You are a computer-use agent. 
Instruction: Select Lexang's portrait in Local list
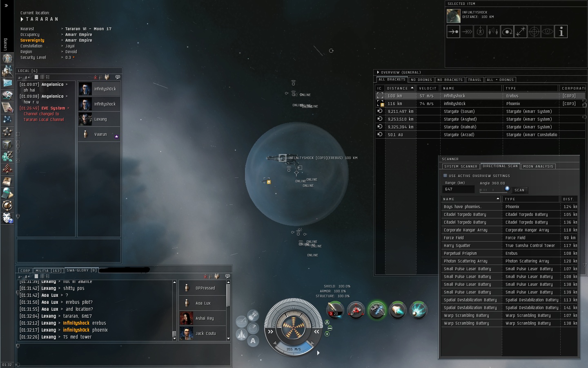tap(85, 119)
